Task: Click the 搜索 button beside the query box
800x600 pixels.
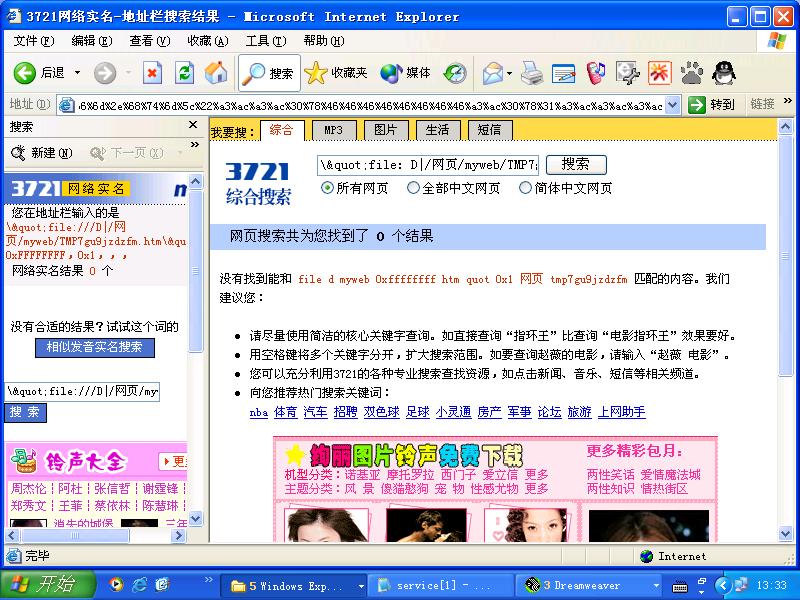Action: click(576, 164)
